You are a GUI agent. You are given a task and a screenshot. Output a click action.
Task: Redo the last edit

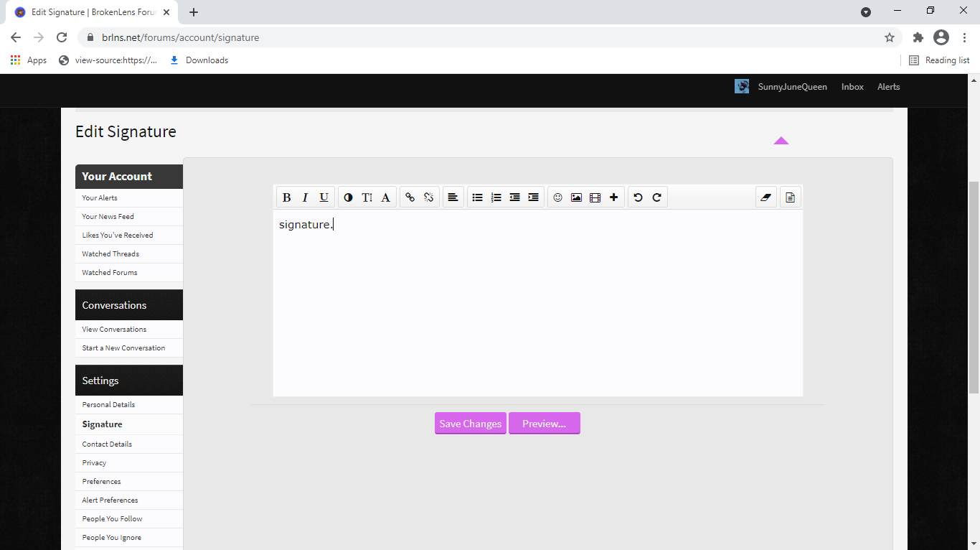click(656, 197)
